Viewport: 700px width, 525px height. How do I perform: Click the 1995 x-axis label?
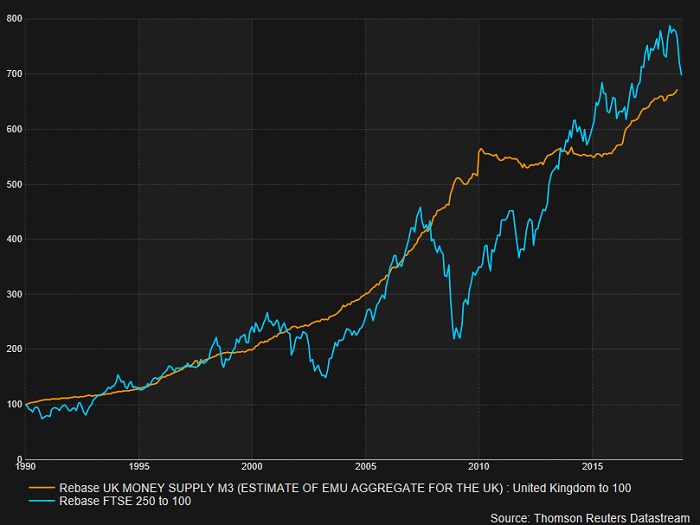pos(139,467)
